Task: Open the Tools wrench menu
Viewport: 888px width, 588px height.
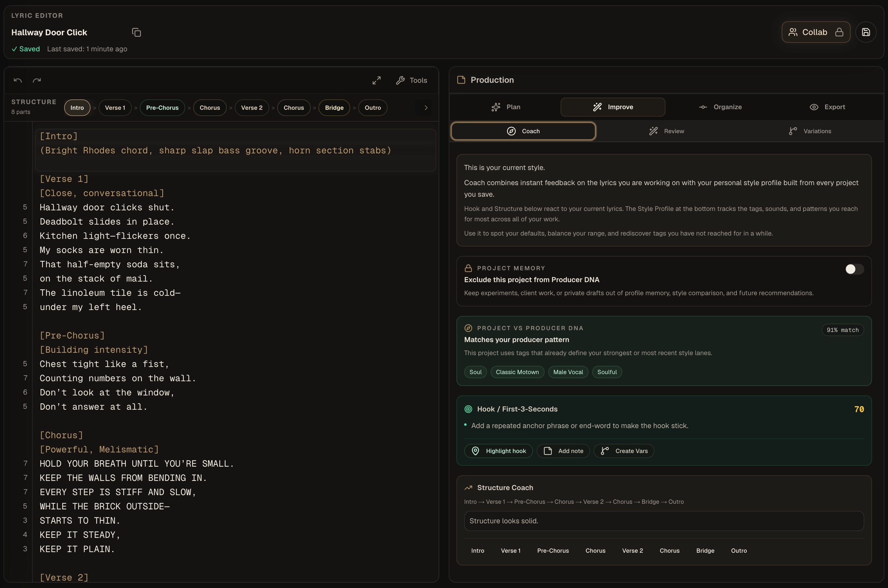Action: point(412,80)
